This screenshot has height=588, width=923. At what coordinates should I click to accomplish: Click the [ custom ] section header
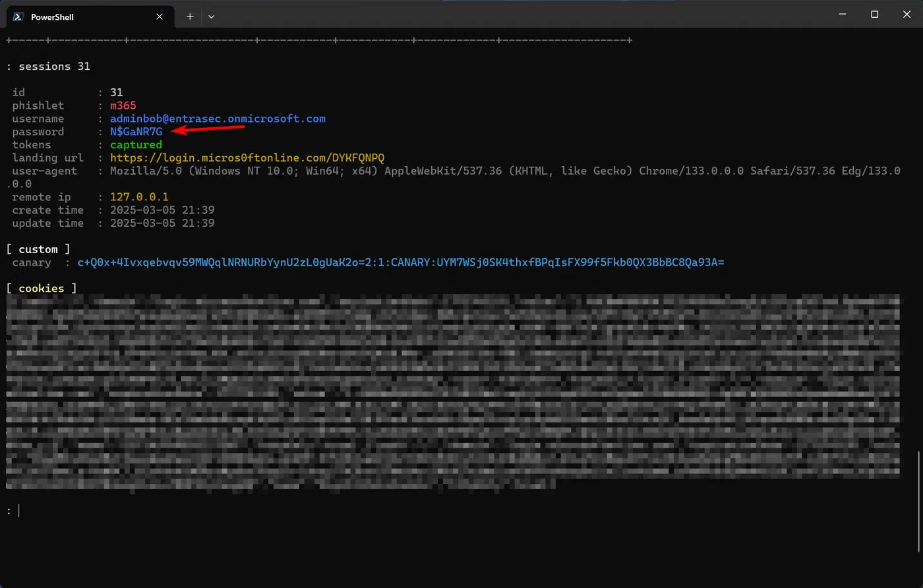pyautogui.click(x=38, y=249)
